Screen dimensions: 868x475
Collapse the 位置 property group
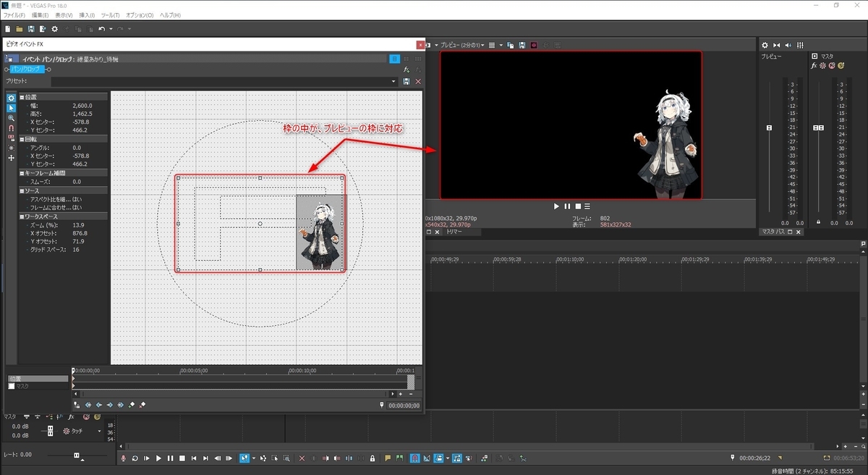(x=22, y=97)
